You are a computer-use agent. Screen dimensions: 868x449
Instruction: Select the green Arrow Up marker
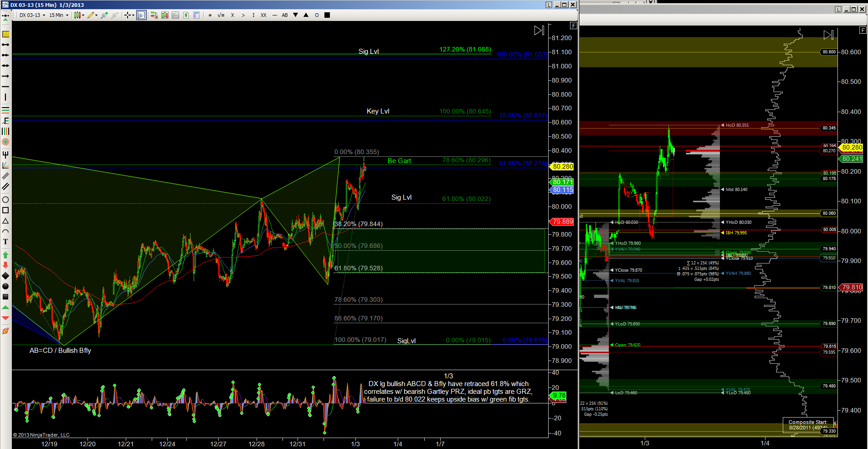point(5,254)
